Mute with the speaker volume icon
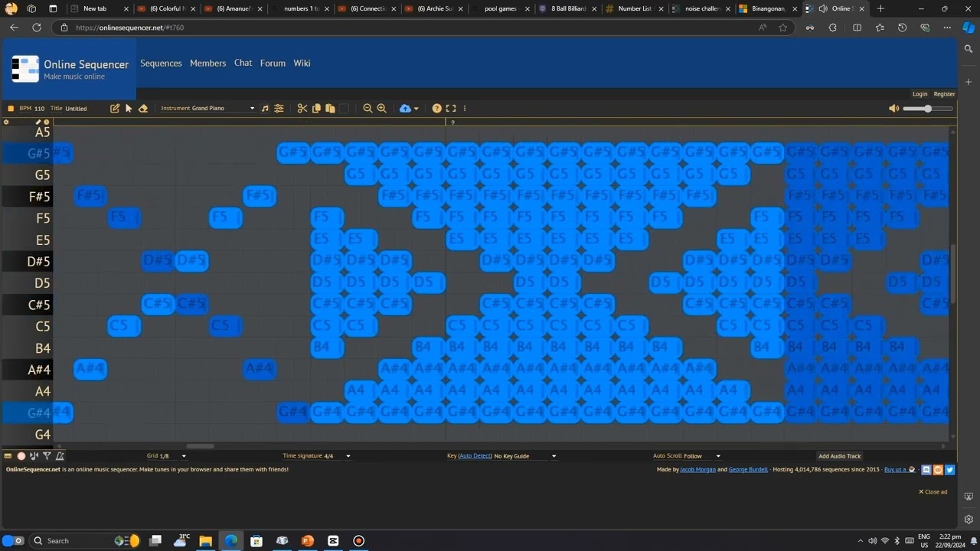Screen dimensions: 980x551 (893, 109)
